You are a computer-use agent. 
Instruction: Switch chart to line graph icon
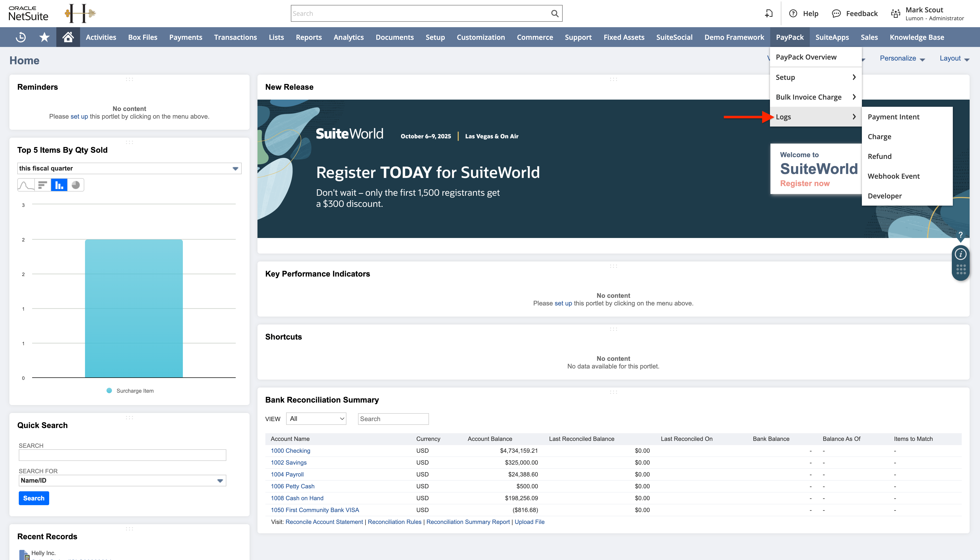tap(26, 185)
